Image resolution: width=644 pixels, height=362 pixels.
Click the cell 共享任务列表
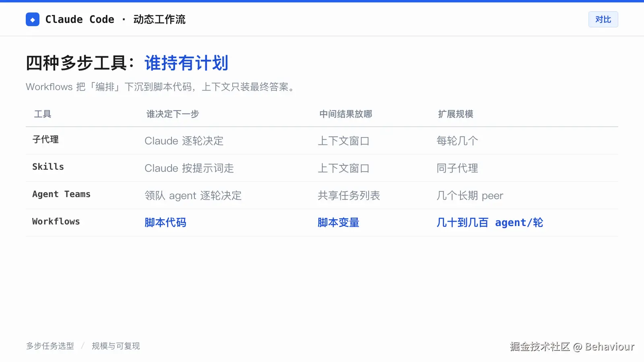tap(349, 195)
